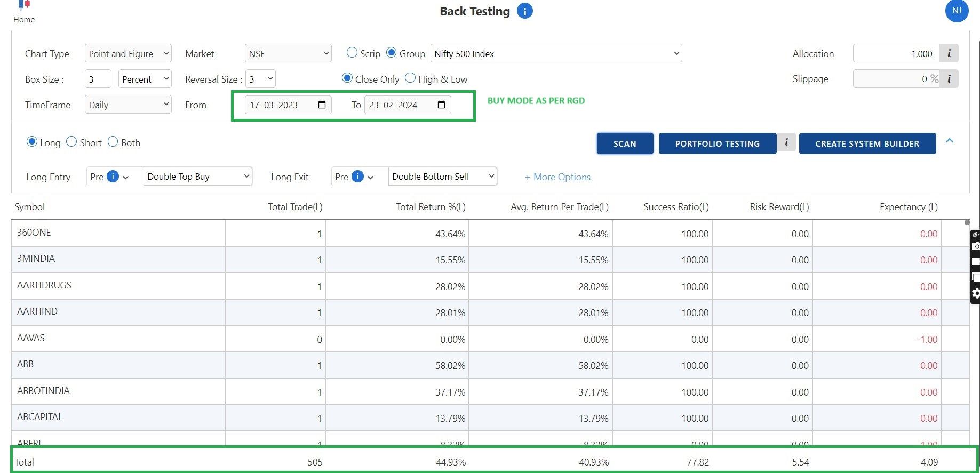Open calendar picker for From date
The height and width of the screenshot is (473, 980).
point(322,105)
